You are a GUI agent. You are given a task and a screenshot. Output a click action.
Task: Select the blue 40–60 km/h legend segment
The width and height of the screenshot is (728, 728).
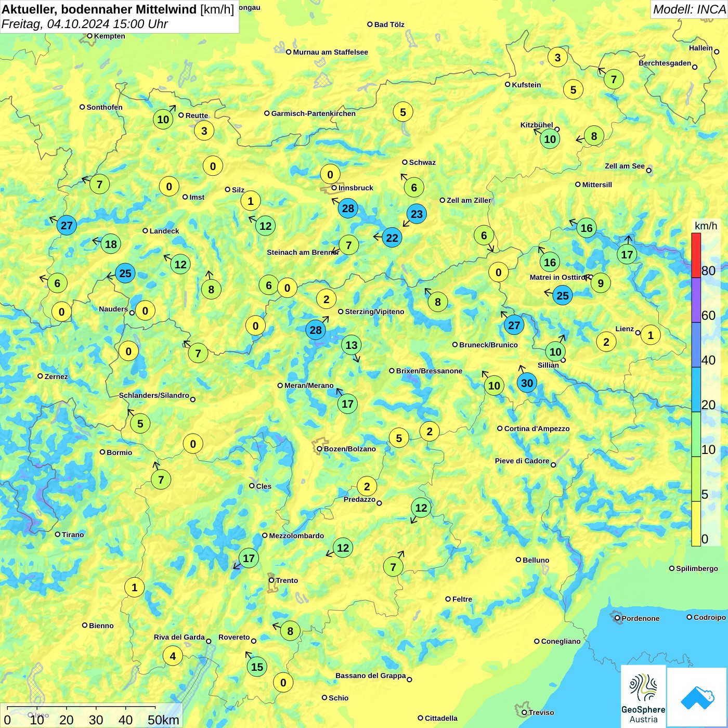click(x=696, y=345)
